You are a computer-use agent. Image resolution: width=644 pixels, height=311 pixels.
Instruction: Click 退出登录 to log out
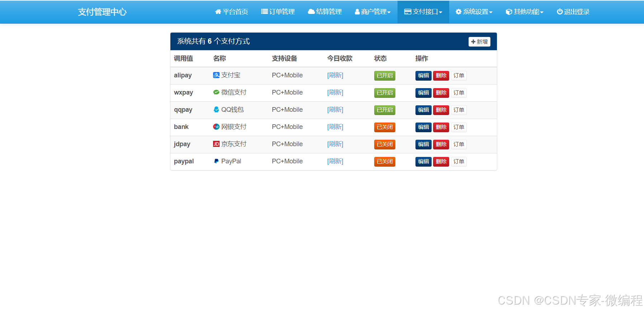[x=573, y=12]
